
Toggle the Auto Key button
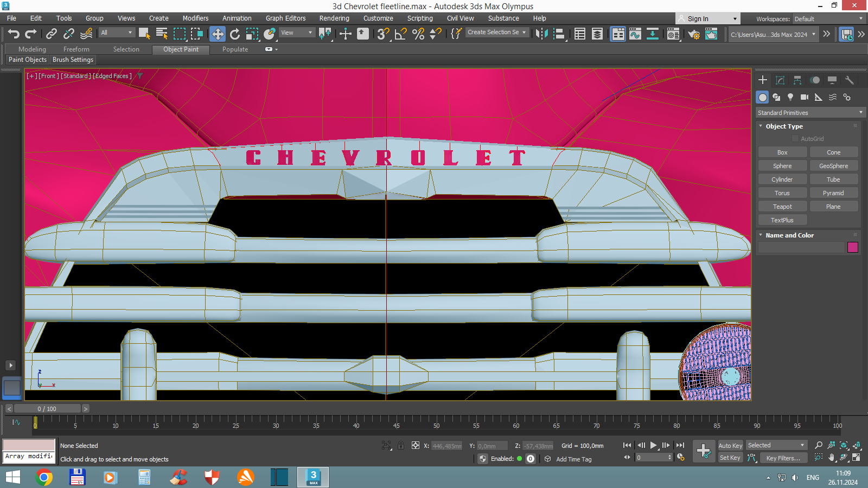[x=730, y=446]
